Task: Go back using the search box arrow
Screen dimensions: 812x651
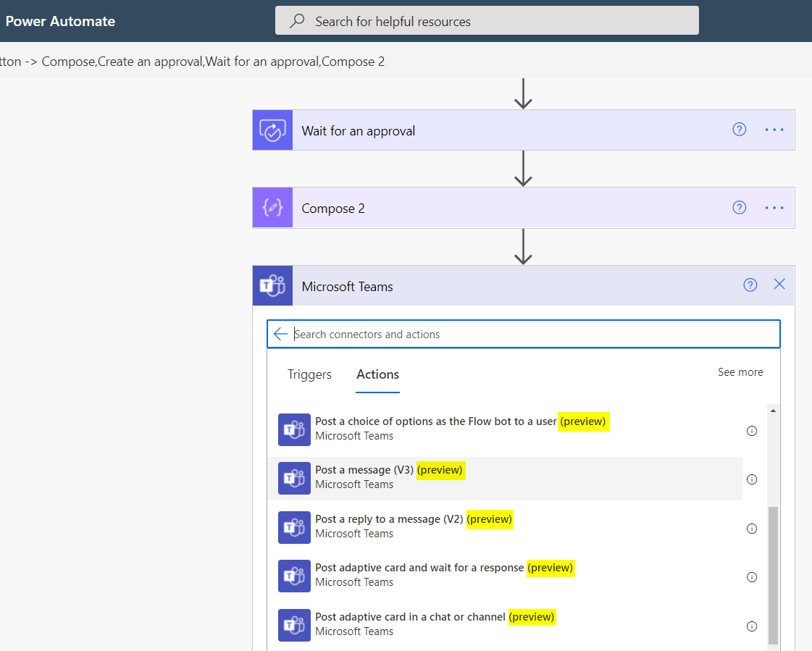Action: click(x=280, y=334)
